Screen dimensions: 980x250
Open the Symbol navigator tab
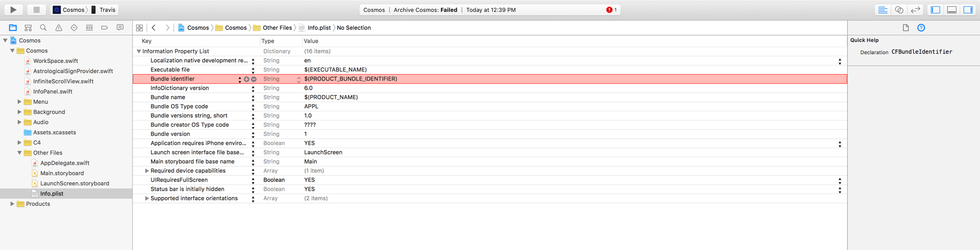click(x=28, y=28)
